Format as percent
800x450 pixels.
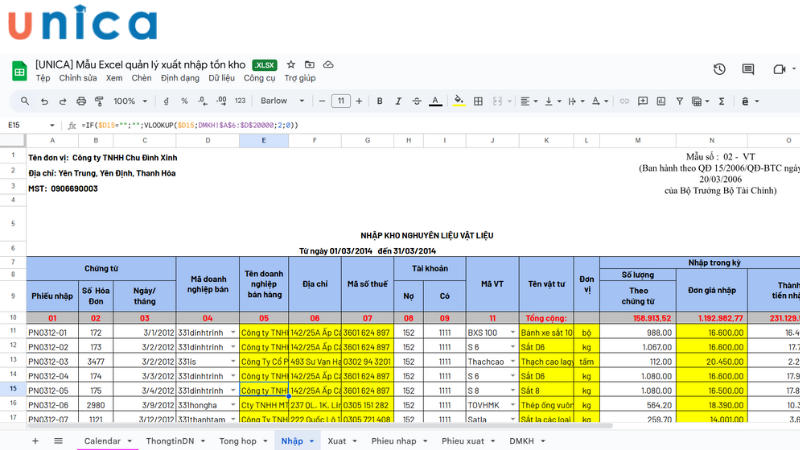[x=184, y=101]
